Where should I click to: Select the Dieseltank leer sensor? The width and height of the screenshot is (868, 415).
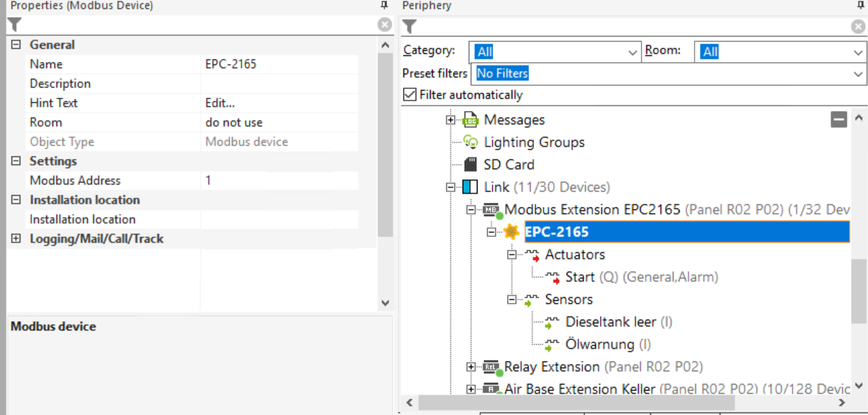(610, 322)
